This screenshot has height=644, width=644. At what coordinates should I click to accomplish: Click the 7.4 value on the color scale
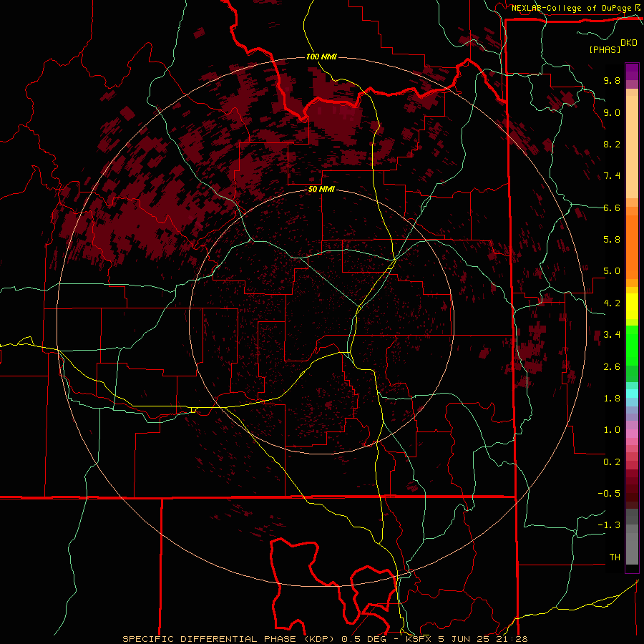[612, 176]
